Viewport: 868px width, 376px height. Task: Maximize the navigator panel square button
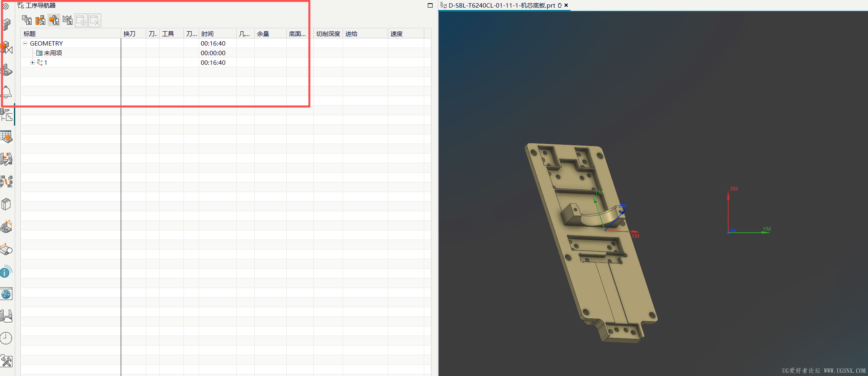tap(430, 5)
